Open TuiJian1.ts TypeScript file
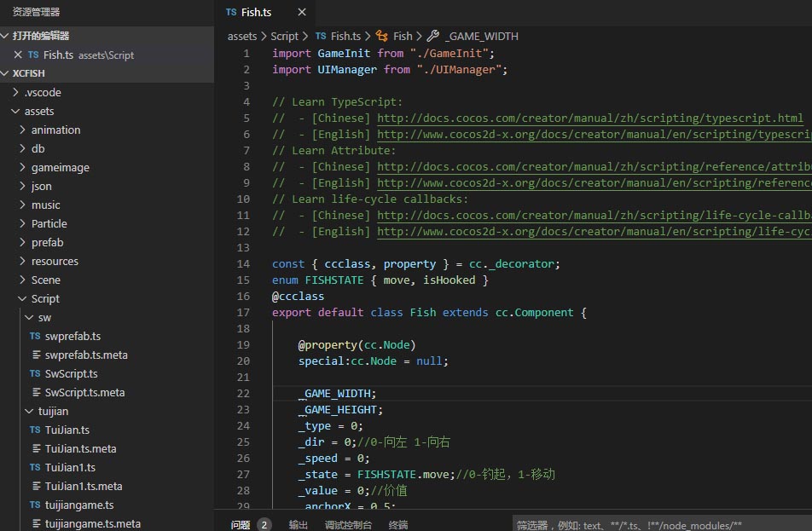The height and width of the screenshot is (531, 812). click(70, 467)
